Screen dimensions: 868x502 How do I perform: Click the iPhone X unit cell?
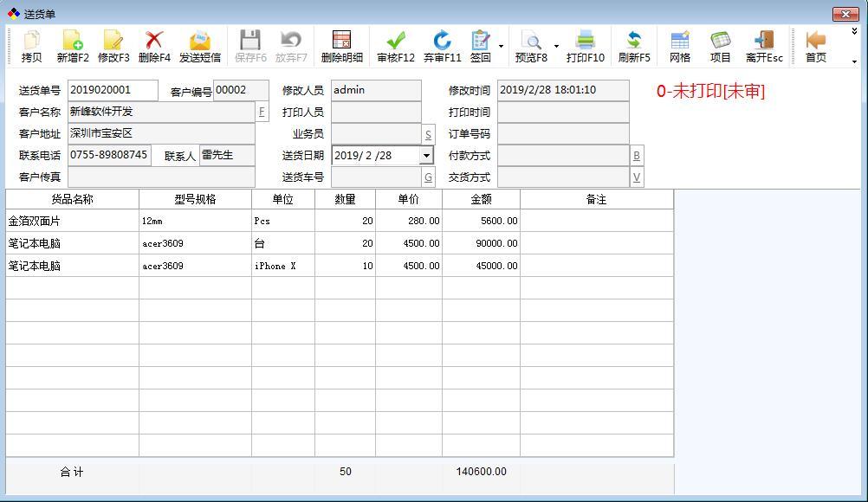coord(283,266)
